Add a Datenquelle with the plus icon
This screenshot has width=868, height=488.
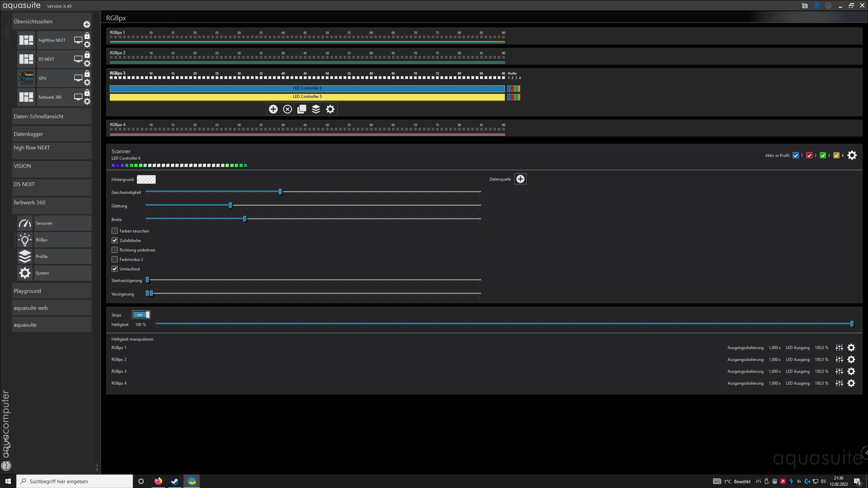[520, 179]
